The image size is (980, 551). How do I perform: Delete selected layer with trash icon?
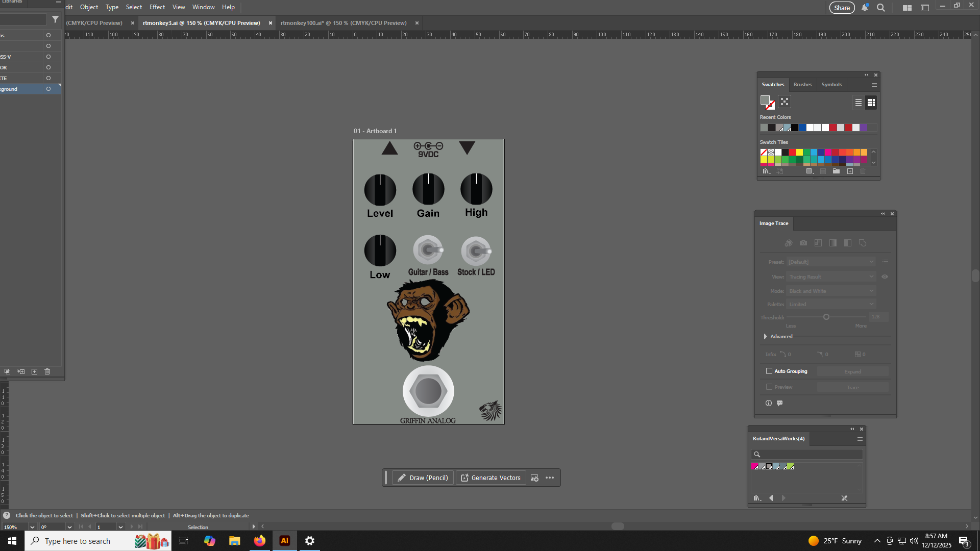[47, 372]
